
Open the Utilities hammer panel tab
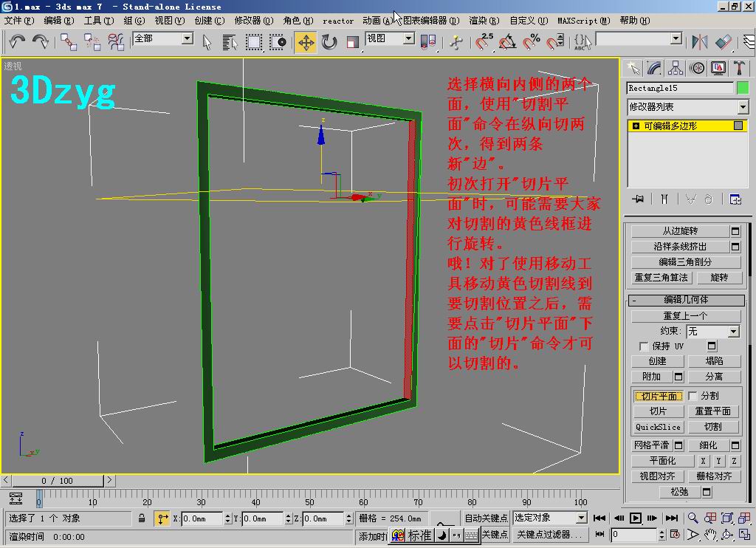739,69
